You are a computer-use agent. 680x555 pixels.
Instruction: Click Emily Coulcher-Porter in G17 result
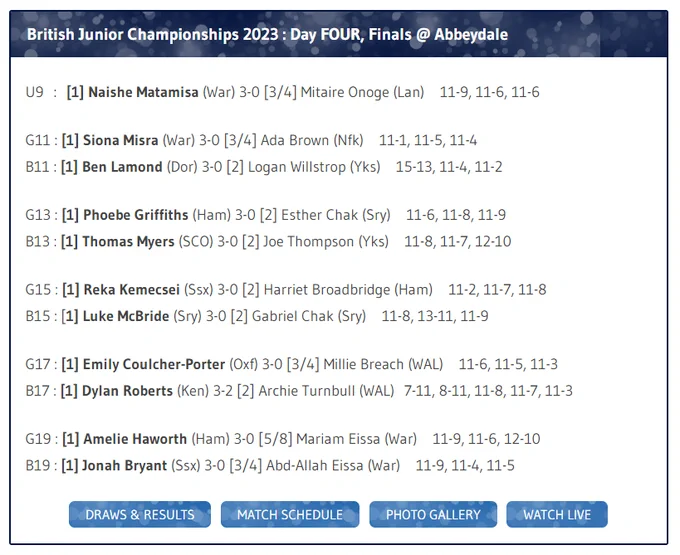pyautogui.click(x=154, y=364)
